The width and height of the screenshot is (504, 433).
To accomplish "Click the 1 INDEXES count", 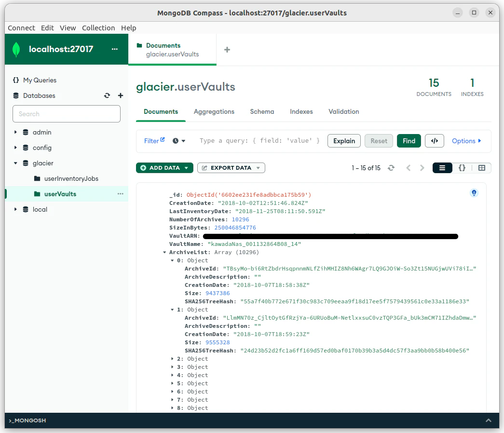I will 472,87.
